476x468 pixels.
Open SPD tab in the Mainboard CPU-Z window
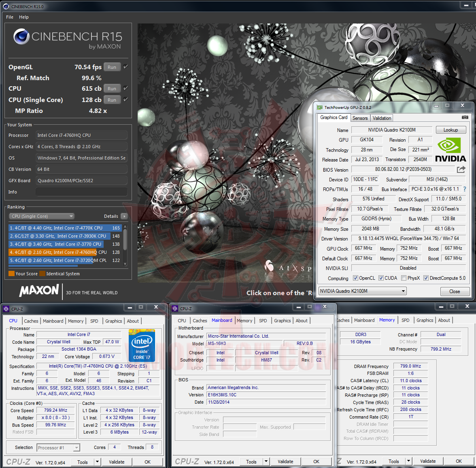coord(263,321)
